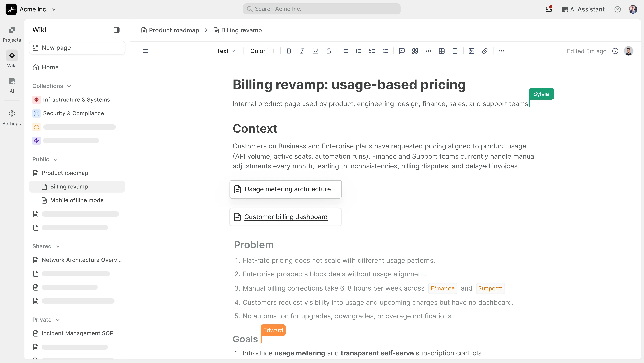Image resolution: width=644 pixels, height=363 pixels.
Task: Focus the Search Acme Inc. field
Action: (321, 9)
